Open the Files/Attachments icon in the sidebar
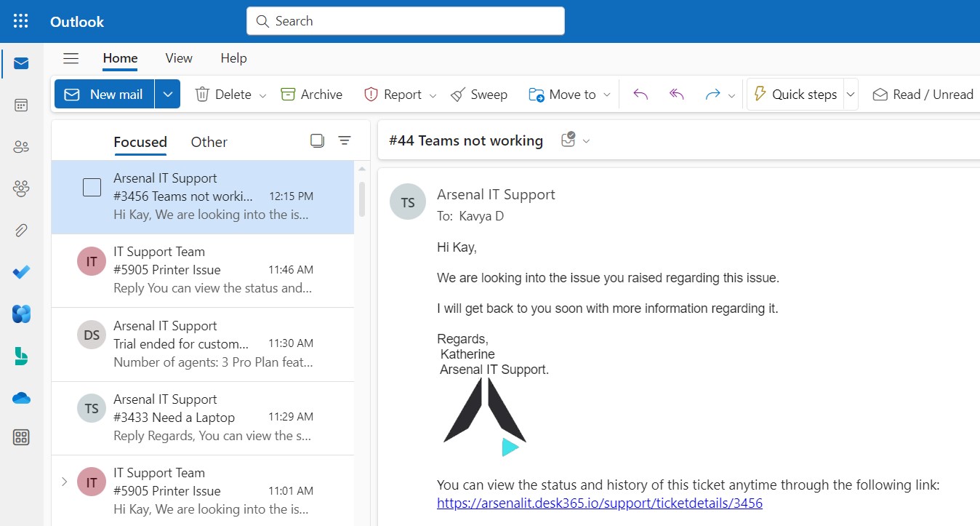This screenshot has width=980, height=526. (x=21, y=230)
